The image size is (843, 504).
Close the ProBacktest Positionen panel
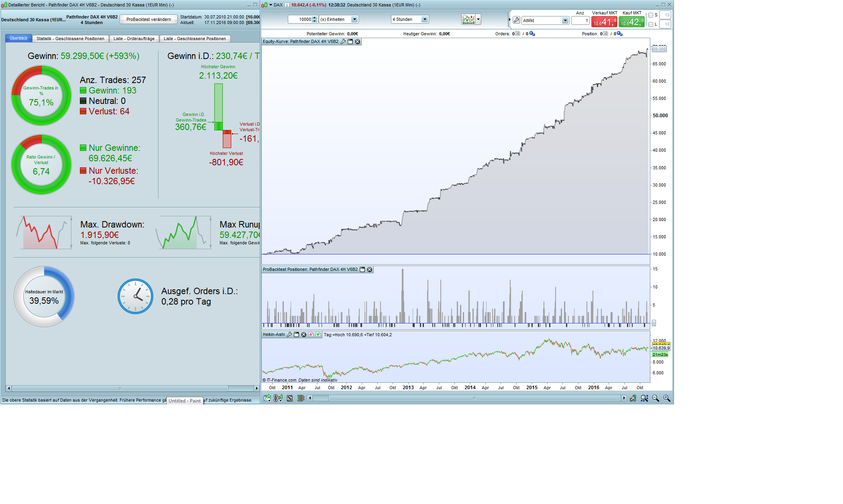point(370,270)
